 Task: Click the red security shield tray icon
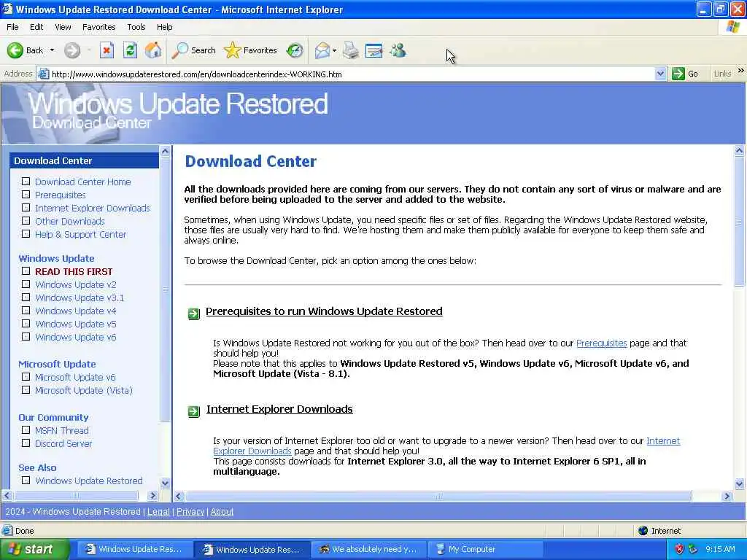click(679, 549)
